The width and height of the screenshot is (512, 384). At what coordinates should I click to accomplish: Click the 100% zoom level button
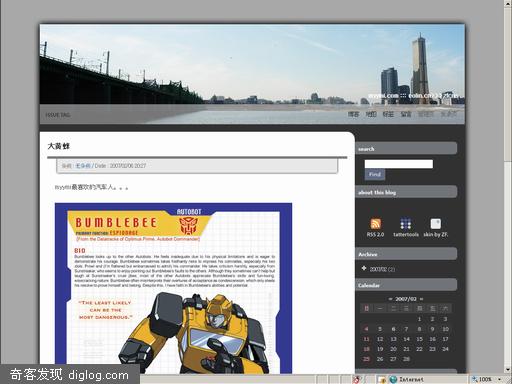[x=482, y=379]
